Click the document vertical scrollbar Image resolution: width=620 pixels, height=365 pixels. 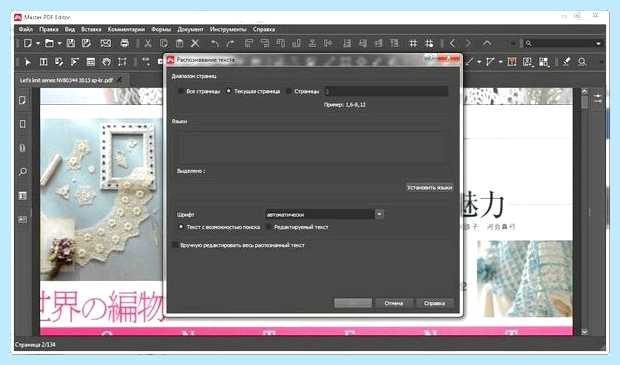tap(584, 212)
